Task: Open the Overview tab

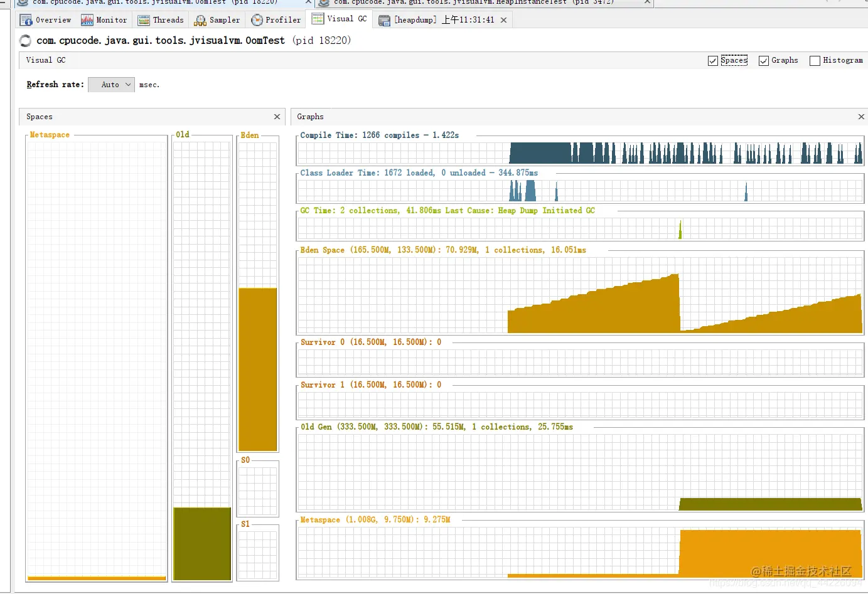Action: (45, 20)
